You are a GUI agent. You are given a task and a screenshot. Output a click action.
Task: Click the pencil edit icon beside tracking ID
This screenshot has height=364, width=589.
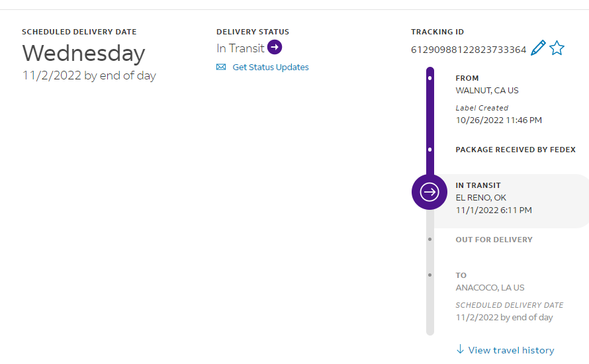coord(538,48)
